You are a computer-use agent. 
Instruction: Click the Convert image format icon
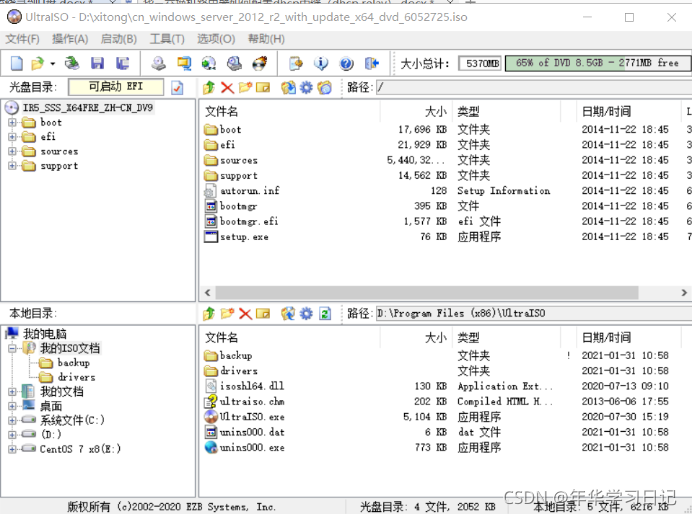click(184, 64)
